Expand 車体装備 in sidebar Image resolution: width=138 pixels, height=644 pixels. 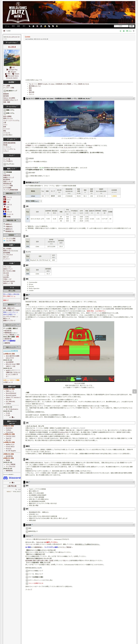[5, 172]
